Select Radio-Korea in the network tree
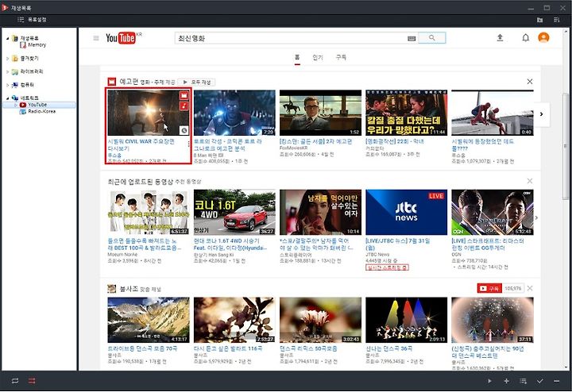572x392 pixels. click(37, 111)
